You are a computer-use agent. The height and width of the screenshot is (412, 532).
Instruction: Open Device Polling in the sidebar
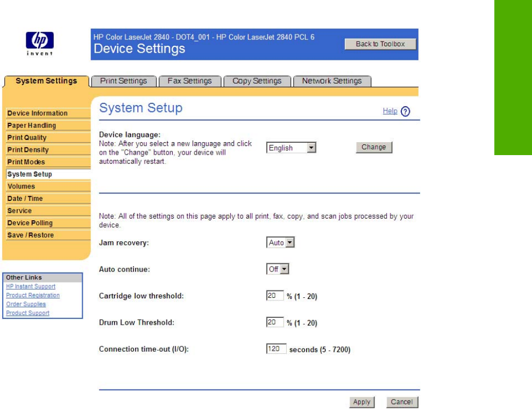click(x=48, y=223)
